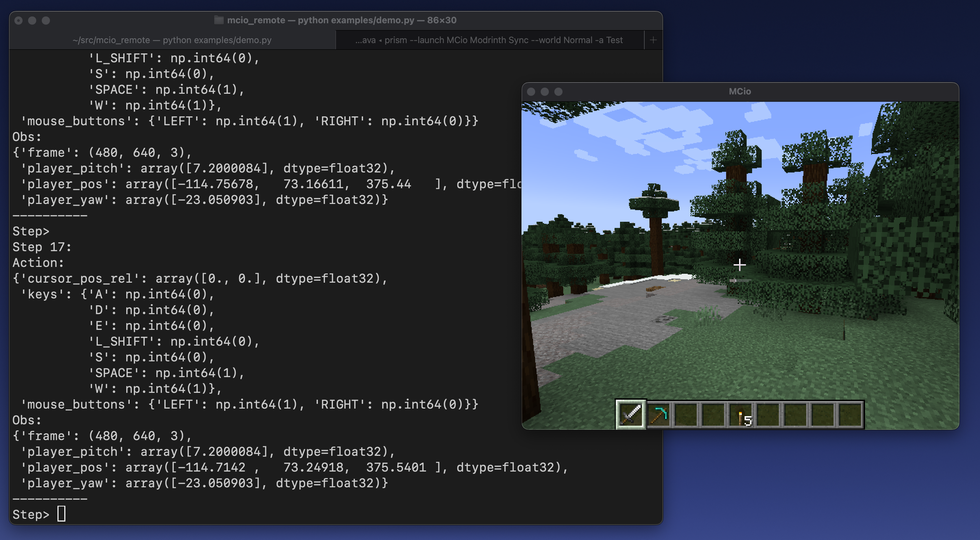
Task: Click the player_pos value '-114.7142'
Action: pos(211,467)
